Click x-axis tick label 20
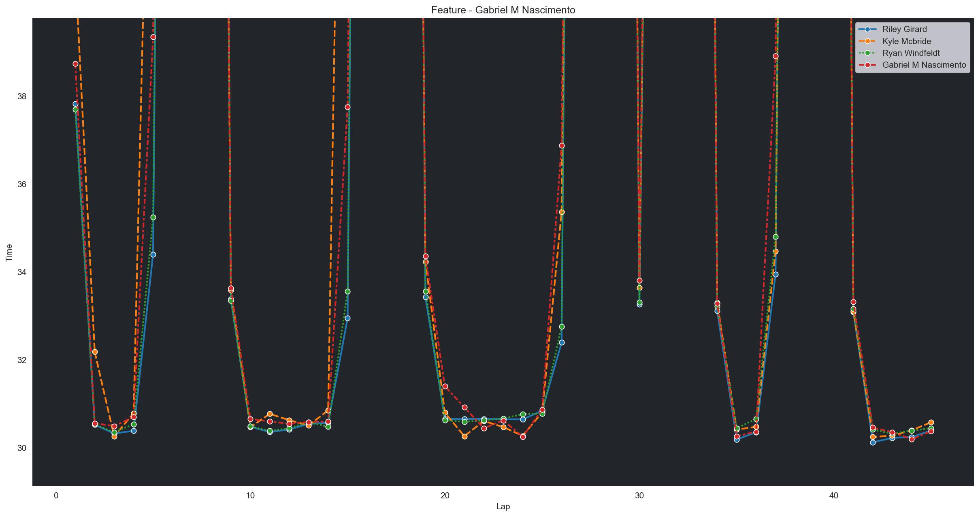Screen dimensions: 980x517 445,495
